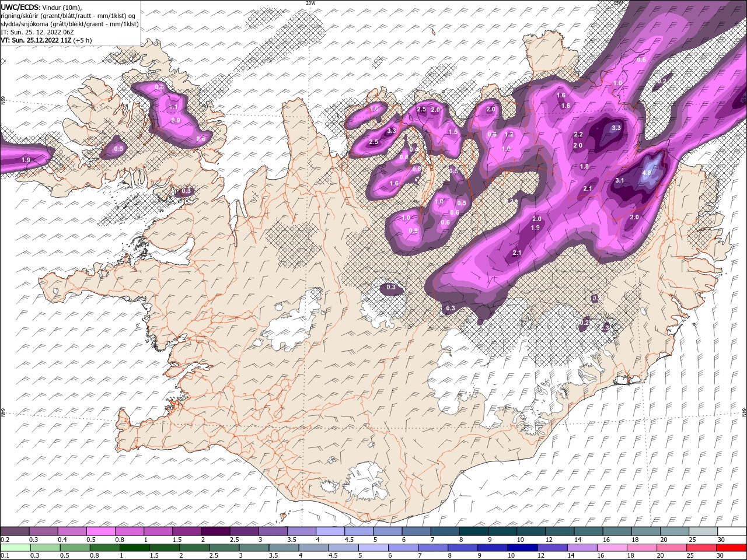
Task: Click the 1.5 value label on the map
Action: [453, 132]
